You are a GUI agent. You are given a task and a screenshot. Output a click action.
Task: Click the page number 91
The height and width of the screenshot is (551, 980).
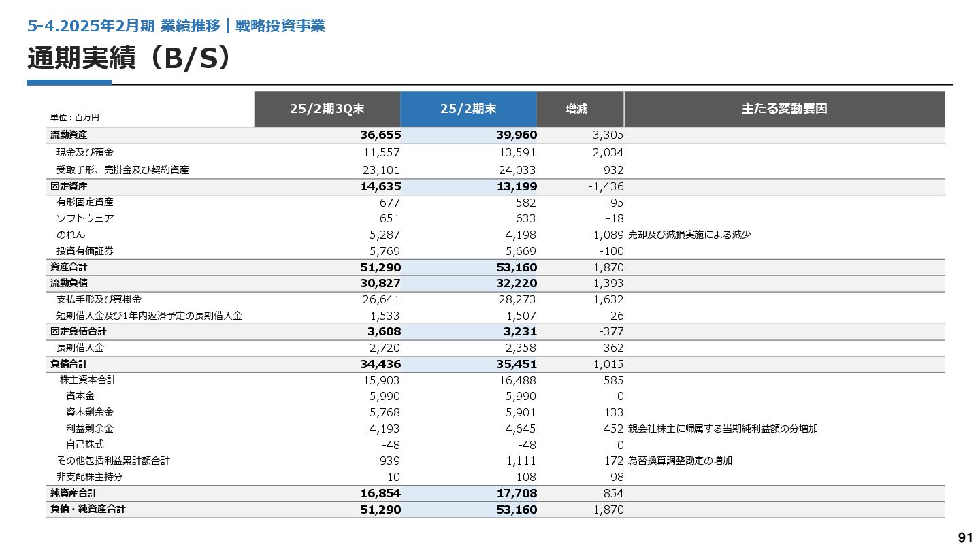point(965,538)
